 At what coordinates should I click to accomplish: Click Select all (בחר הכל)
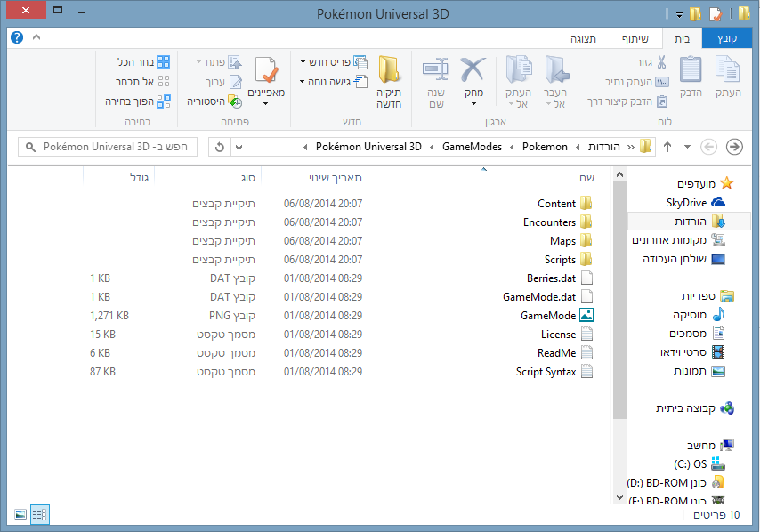pos(143,62)
